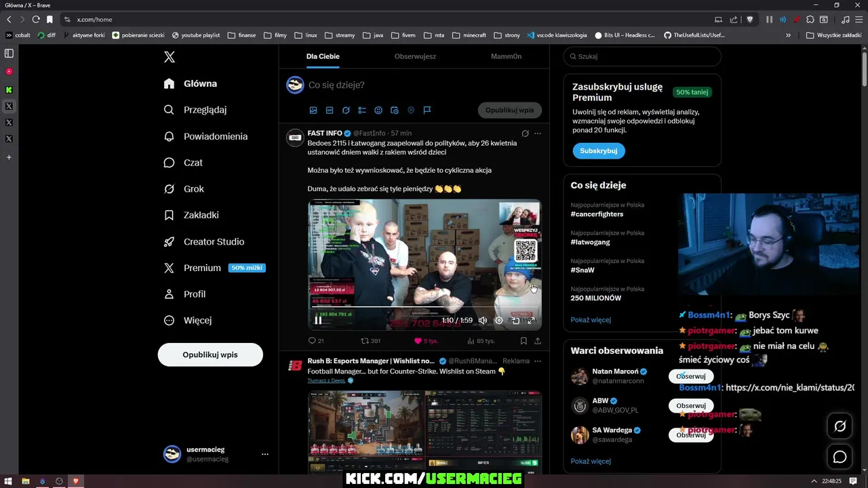Repost the FAST INFO post
Screen dimensions: 868x488
tap(370, 341)
